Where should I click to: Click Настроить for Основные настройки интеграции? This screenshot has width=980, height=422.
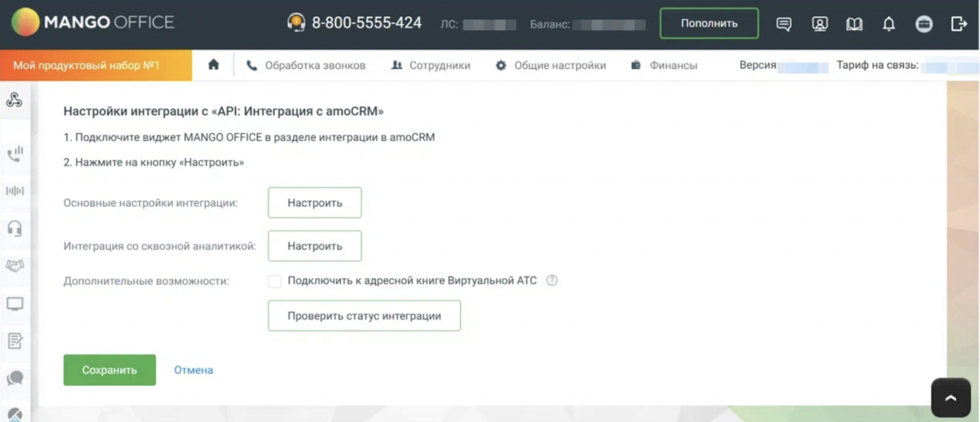click(x=315, y=203)
